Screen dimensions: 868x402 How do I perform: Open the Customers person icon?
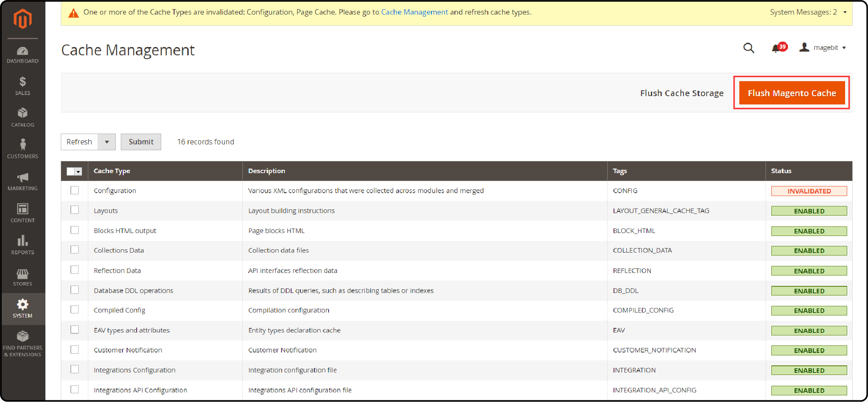tap(22, 144)
